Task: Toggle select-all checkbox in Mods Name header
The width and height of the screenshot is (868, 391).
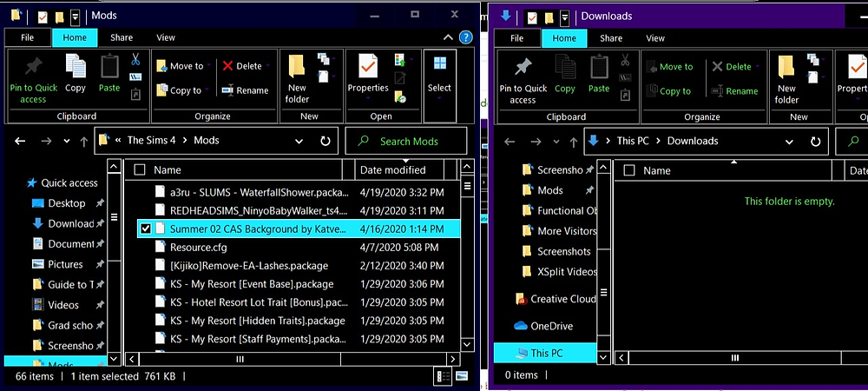Action: pos(140,169)
